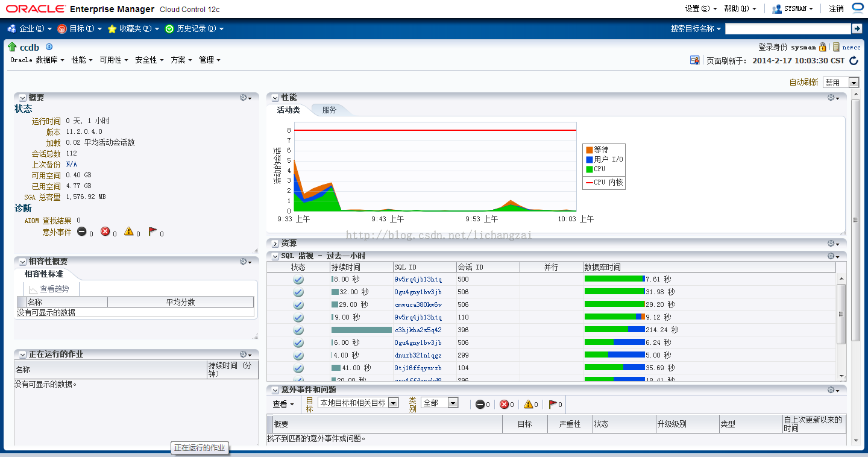Open gear options in SQL 监视 panel
Viewport: 868px width, 457px height.
(x=834, y=256)
